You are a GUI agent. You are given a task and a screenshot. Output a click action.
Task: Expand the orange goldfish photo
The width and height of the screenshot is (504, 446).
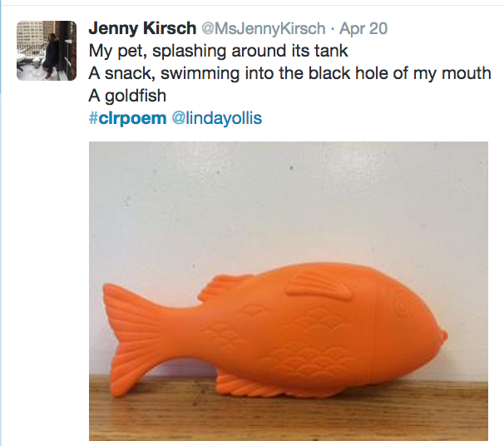289,291
